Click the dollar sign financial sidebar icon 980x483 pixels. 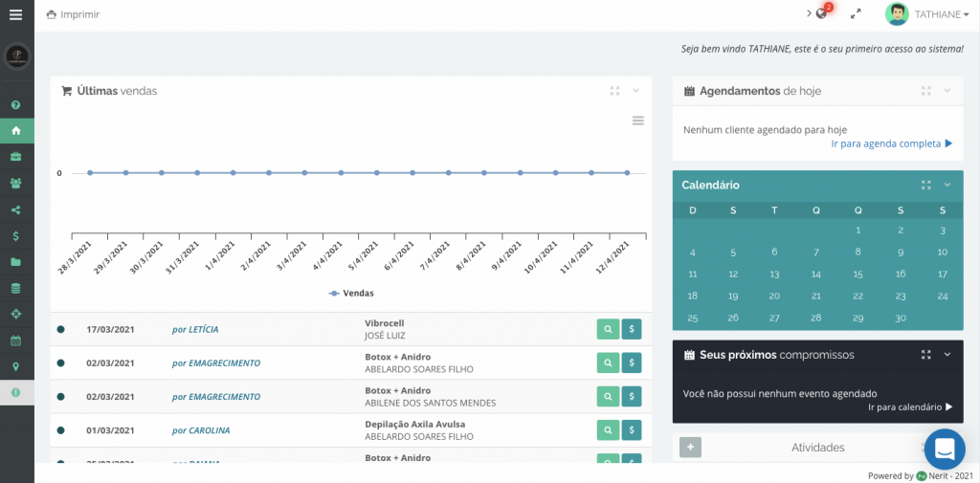[x=16, y=235]
